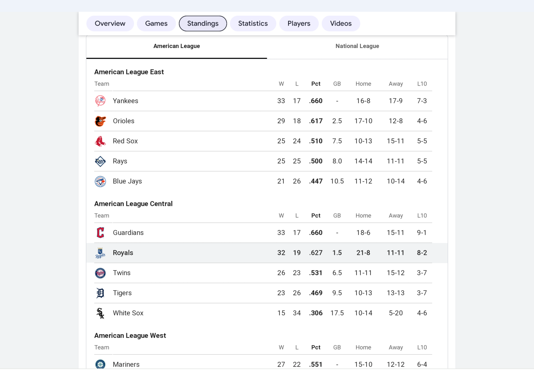Image resolution: width=534 pixels, height=392 pixels.
Task: Open the Statistics section
Action: tap(253, 24)
